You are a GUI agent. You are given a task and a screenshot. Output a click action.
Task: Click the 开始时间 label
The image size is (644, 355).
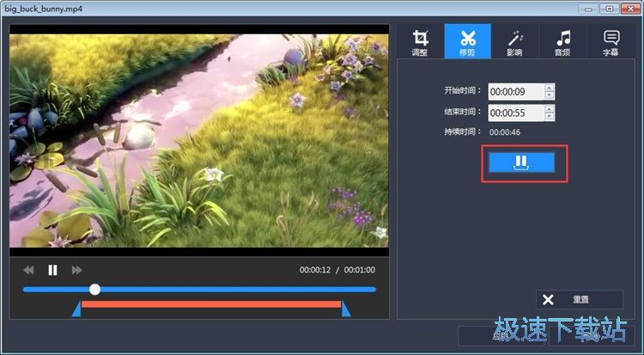[x=463, y=90]
